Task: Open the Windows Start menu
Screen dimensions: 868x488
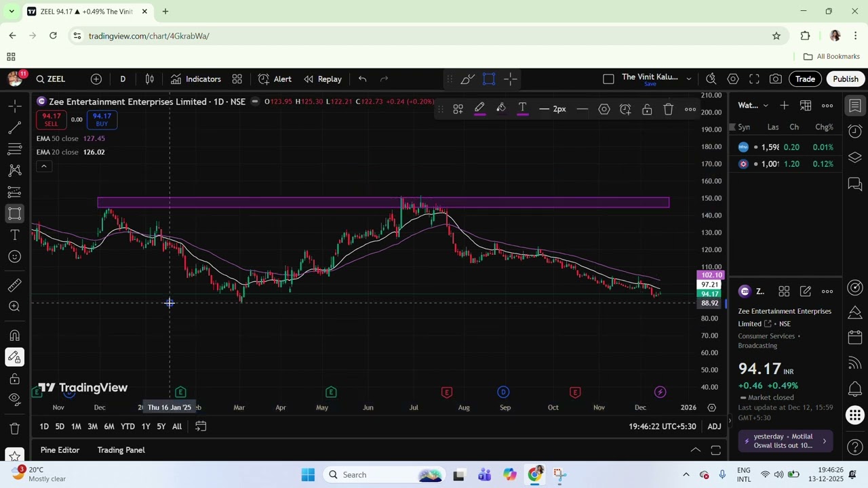Action: pos(308,474)
